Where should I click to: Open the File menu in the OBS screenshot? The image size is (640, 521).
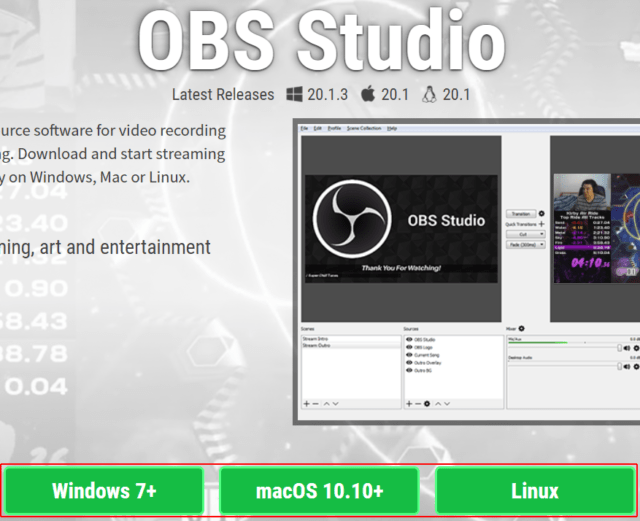304,128
